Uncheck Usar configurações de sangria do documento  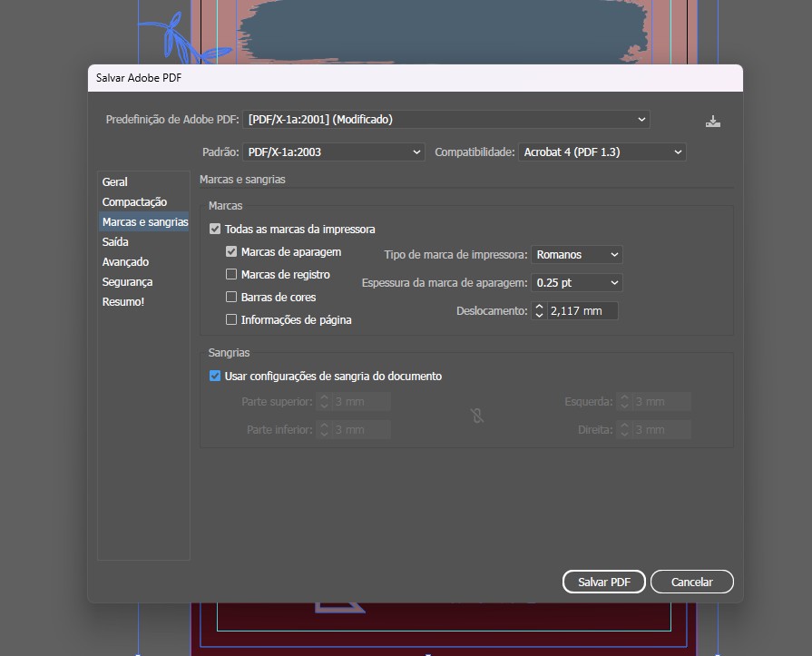coord(215,376)
